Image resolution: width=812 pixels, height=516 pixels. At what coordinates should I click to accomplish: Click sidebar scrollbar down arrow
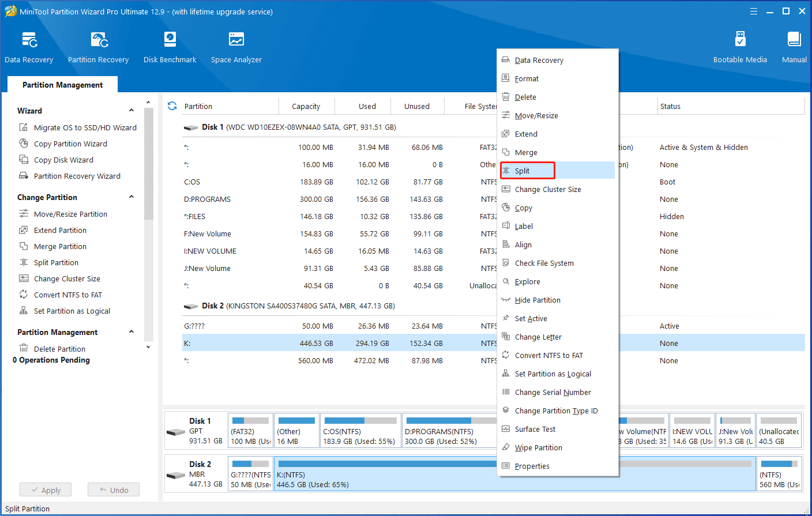pos(148,347)
